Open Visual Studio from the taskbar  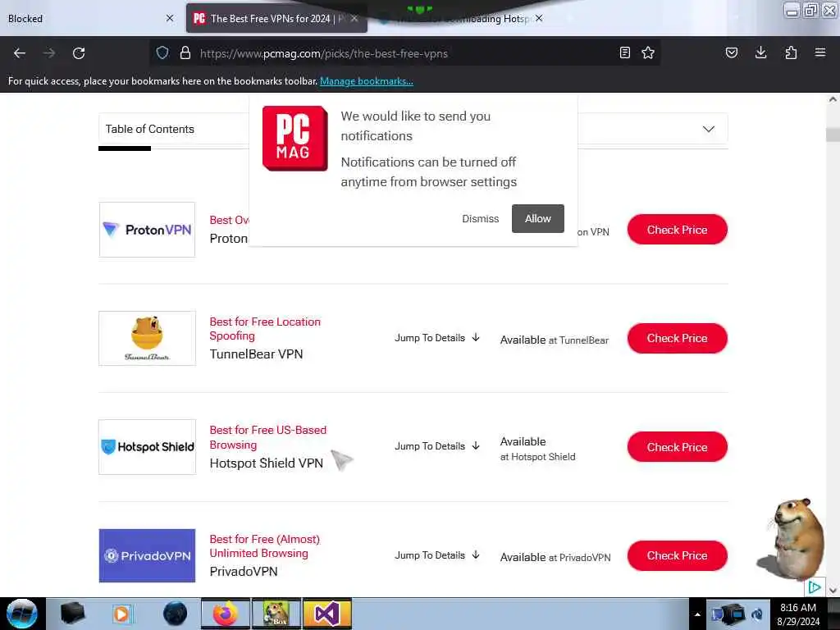point(326,614)
